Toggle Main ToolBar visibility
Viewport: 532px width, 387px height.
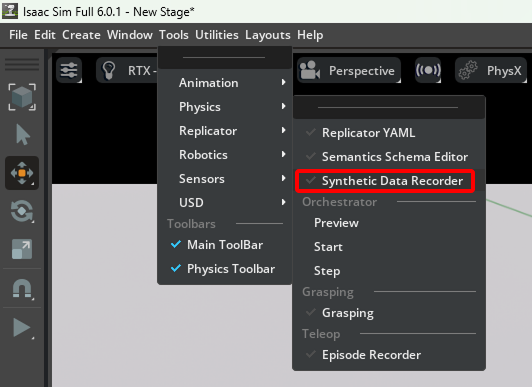(x=225, y=245)
